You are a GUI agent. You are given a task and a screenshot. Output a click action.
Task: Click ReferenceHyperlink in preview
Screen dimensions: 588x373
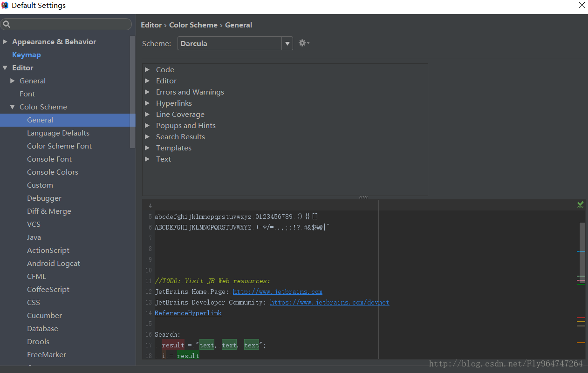(188, 313)
